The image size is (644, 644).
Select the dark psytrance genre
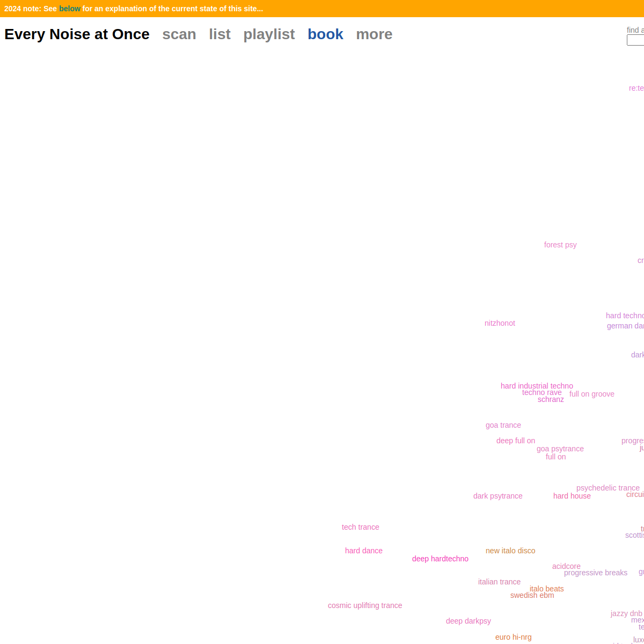[497, 496]
